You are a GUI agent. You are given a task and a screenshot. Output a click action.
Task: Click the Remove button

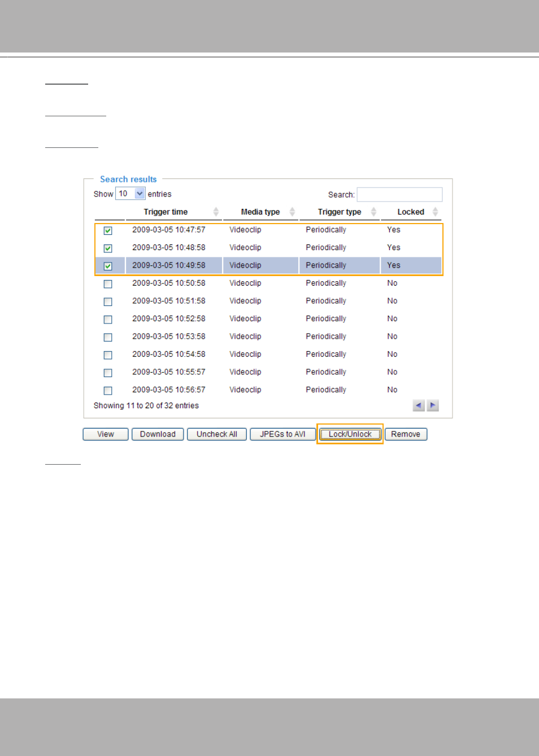click(x=406, y=434)
